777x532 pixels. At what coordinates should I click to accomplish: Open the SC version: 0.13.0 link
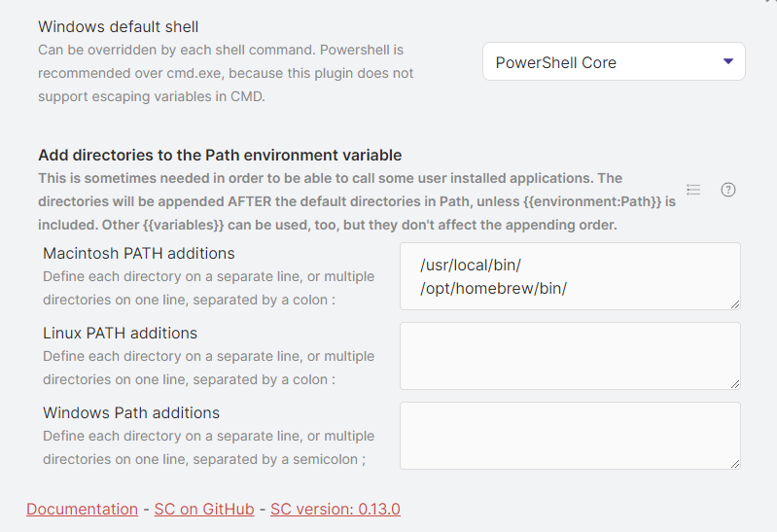coord(336,510)
